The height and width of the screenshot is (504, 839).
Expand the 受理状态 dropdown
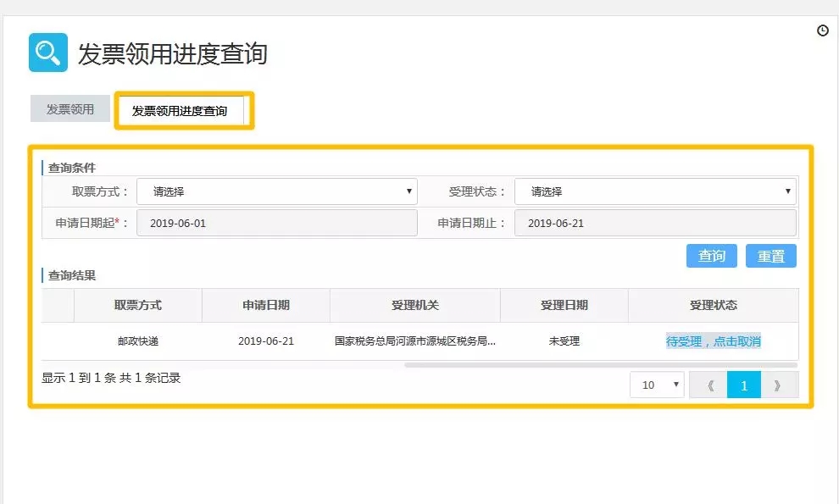point(654,191)
